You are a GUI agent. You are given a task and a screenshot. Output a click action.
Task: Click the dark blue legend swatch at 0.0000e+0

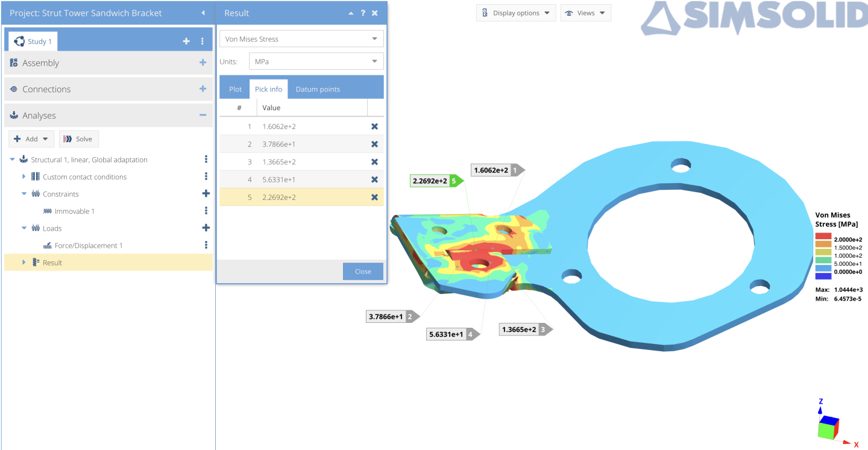[x=823, y=276]
